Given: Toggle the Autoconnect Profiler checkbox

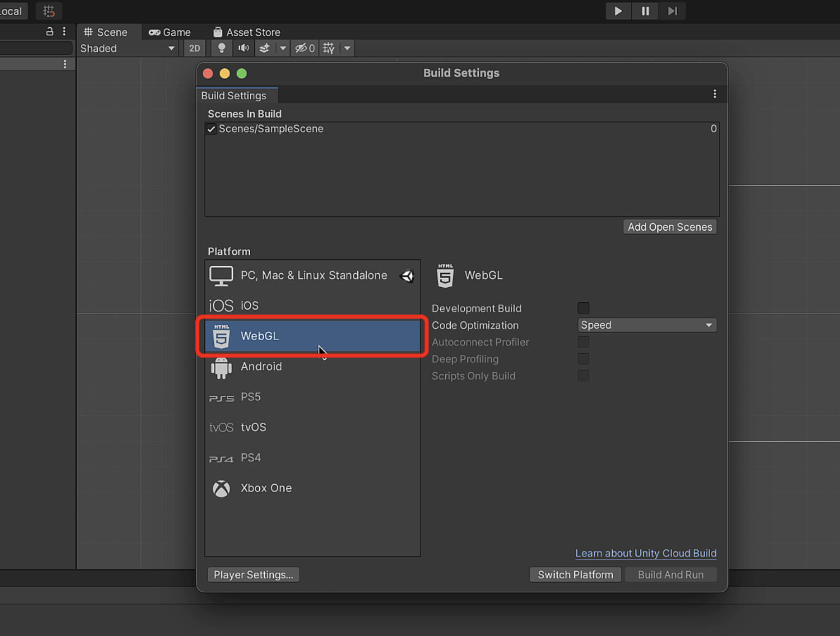Looking at the screenshot, I should [x=584, y=342].
